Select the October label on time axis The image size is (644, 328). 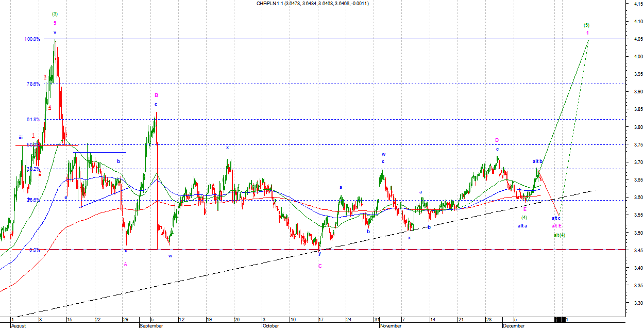(x=270, y=325)
